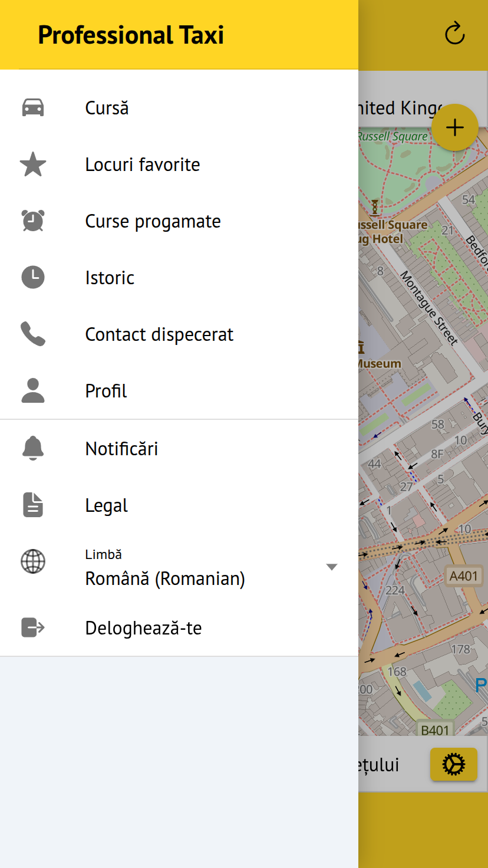Click the clock icon beside Istoric
The image size is (488, 868).
33,277
